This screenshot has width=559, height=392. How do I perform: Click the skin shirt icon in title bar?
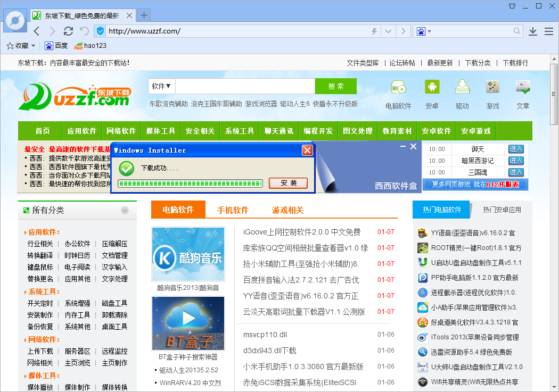[512, 6]
